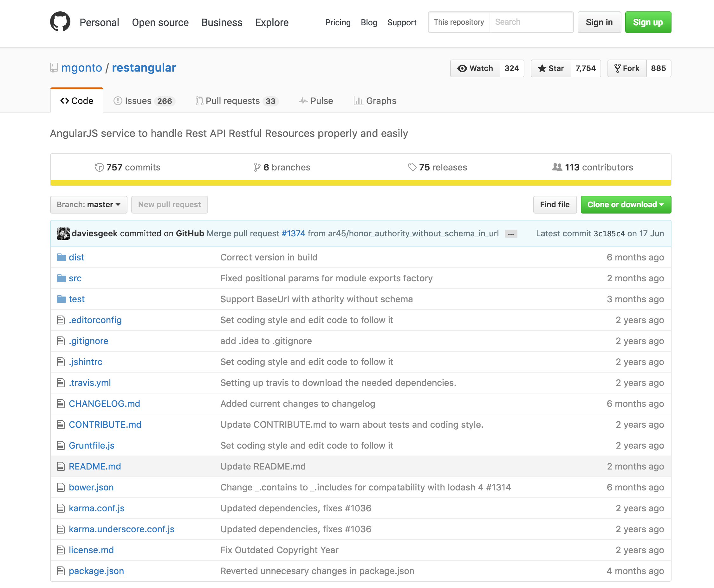The image size is (714, 588).
Task: Click the file icon next to .gitignore
Action: click(x=61, y=341)
